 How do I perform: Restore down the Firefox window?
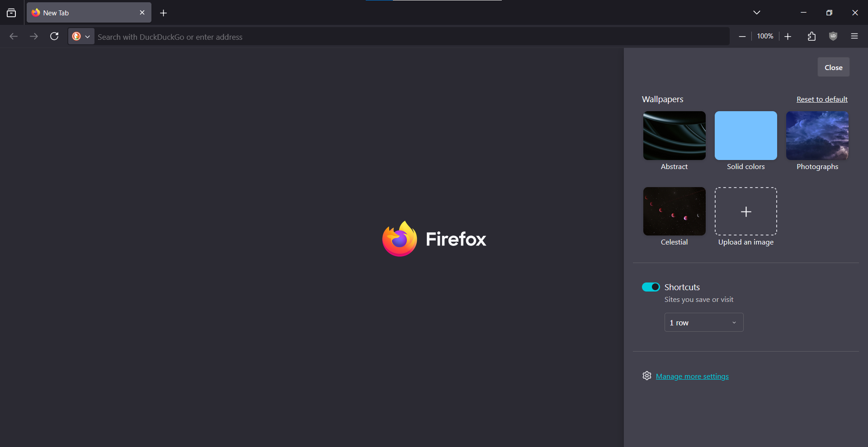(829, 13)
